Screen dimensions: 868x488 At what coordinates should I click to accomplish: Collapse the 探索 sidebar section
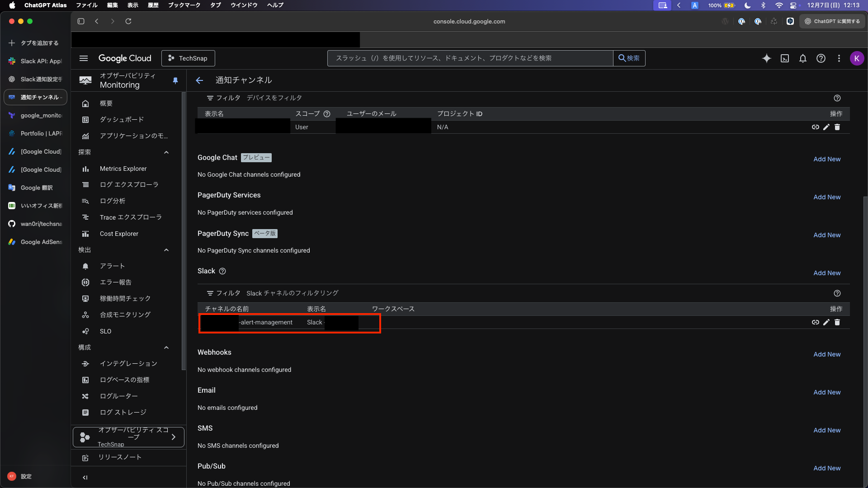click(x=166, y=152)
